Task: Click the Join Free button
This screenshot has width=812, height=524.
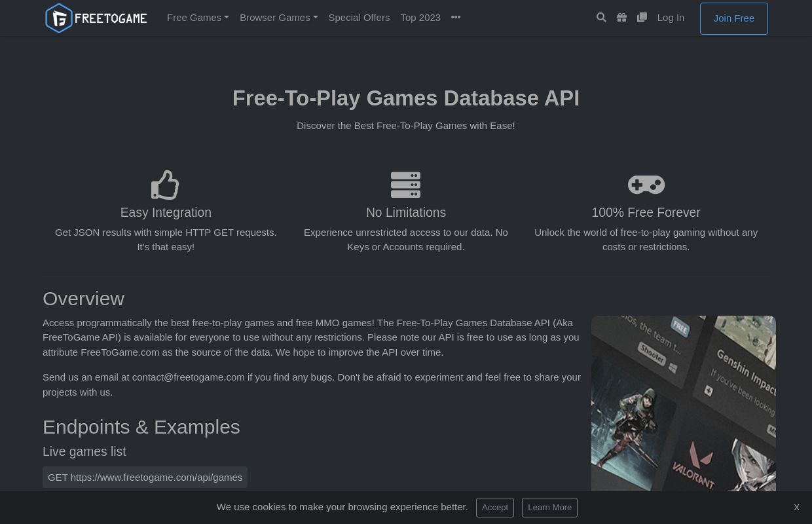Action: point(734,18)
